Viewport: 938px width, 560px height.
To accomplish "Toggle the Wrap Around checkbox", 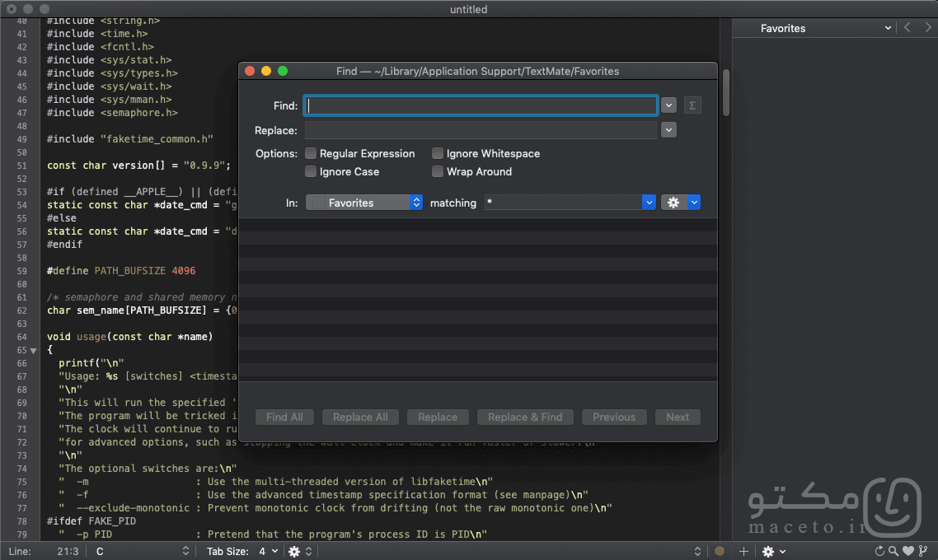I will (x=438, y=171).
